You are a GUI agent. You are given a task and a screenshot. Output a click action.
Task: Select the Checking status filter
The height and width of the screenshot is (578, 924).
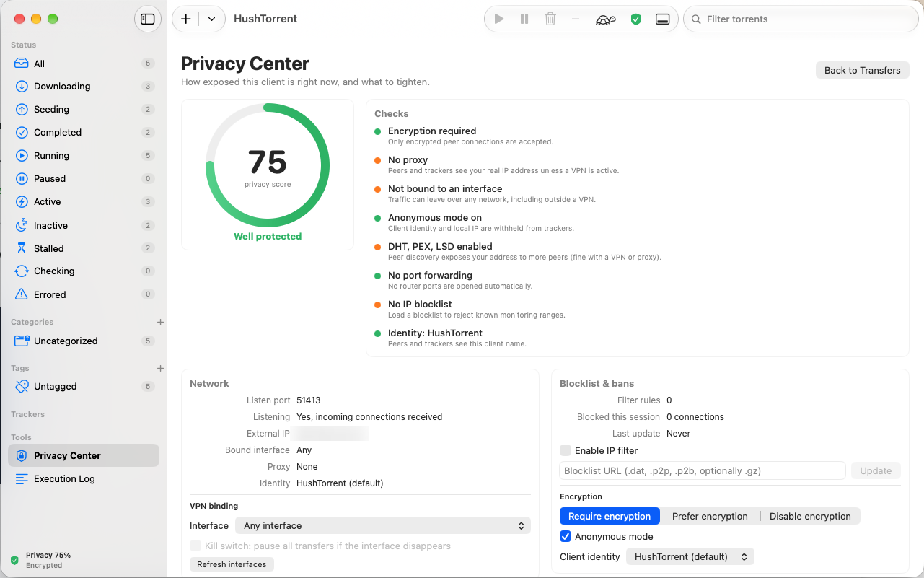[x=84, y=271]
